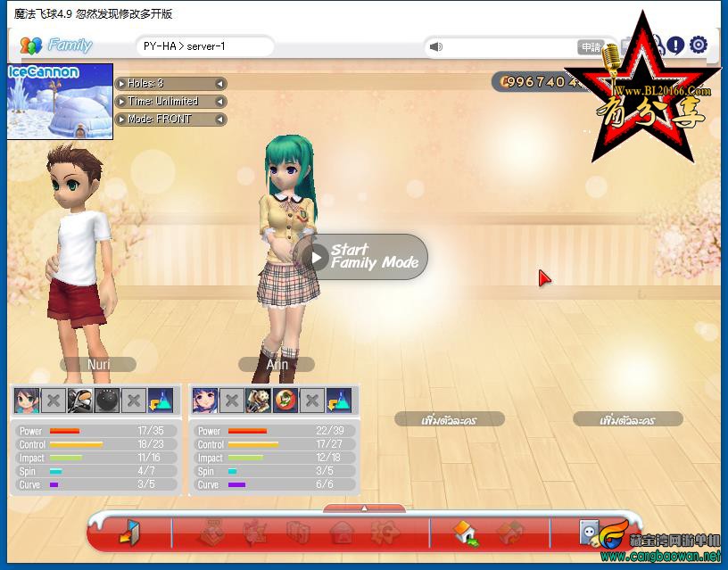The height and width of the screenshot is (570, 728).
Task: Click the chat input field
Action: (x=509, y=47)
